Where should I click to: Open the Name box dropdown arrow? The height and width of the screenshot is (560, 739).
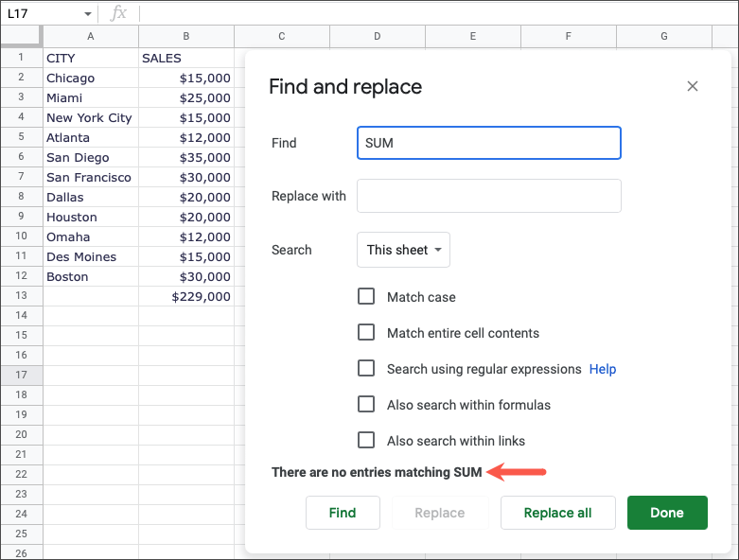[x=88, y=14]
